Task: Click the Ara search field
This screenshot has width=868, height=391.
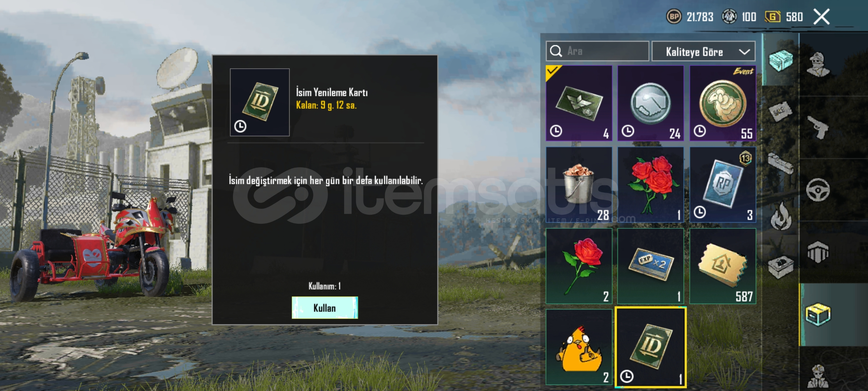Action: pyautogui.click(x=597, y=51)
